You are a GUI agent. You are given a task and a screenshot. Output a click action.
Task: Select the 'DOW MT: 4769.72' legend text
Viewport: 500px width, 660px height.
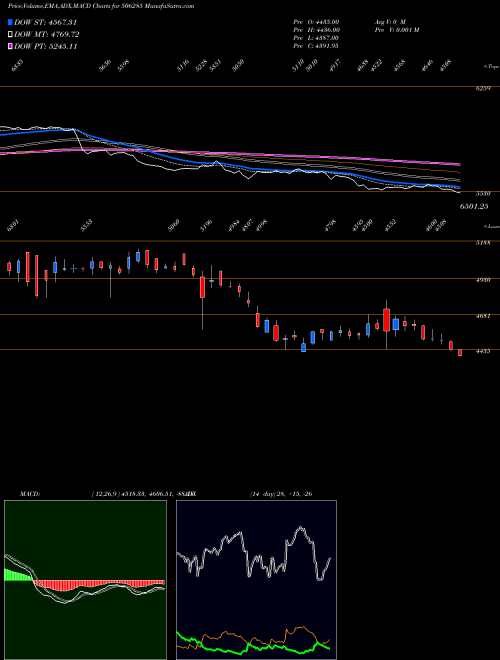coord(47,35)
